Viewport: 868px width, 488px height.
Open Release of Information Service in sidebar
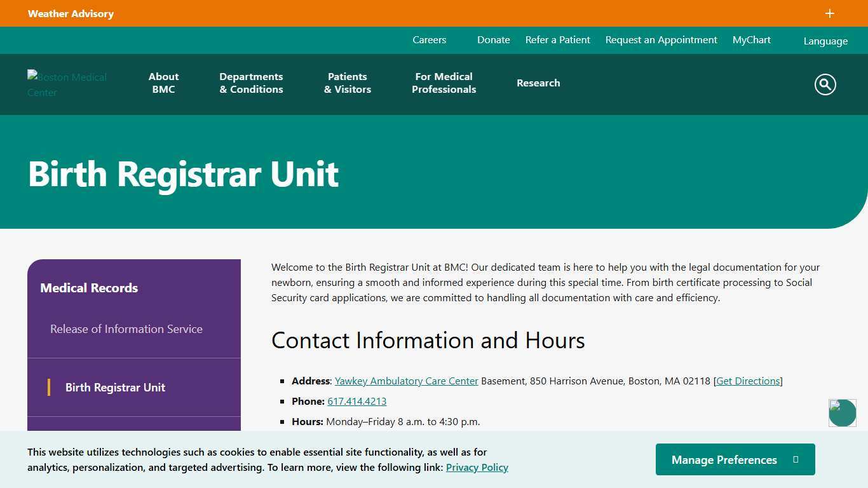tap(126, 329)
